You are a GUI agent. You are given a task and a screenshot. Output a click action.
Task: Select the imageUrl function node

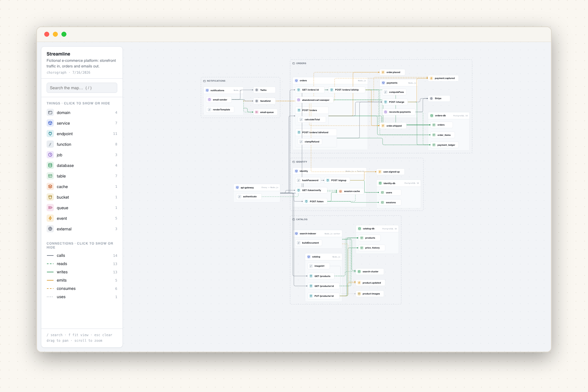point(318,266)
